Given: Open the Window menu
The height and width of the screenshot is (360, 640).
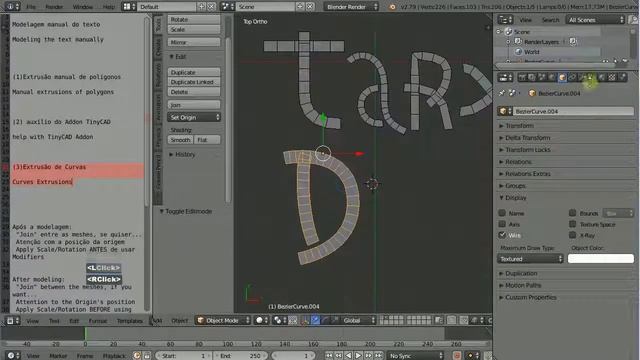Looking at the screenshot, I should click(82, 7).
